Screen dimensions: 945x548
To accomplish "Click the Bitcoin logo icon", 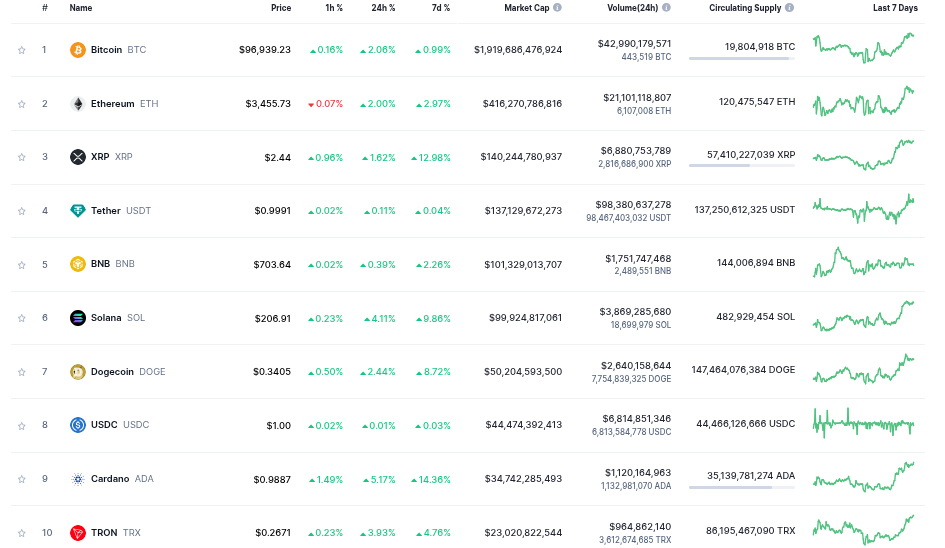I will point(78,49).
